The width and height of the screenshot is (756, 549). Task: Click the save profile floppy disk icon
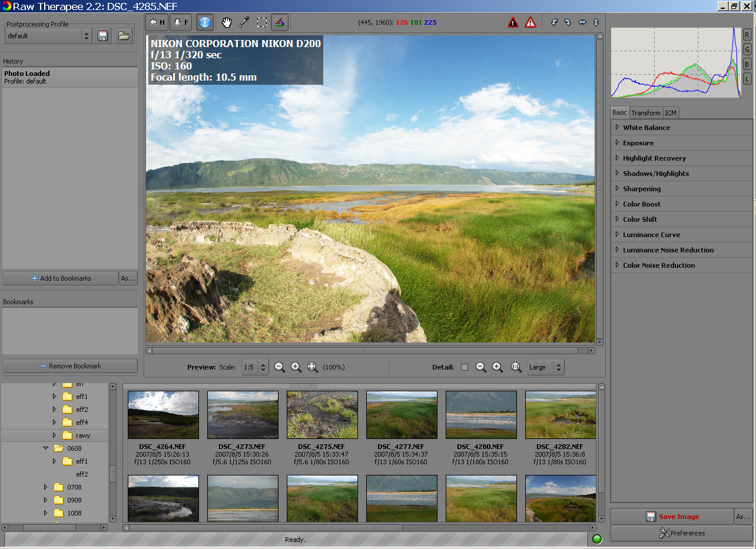(x=103, y=36)
